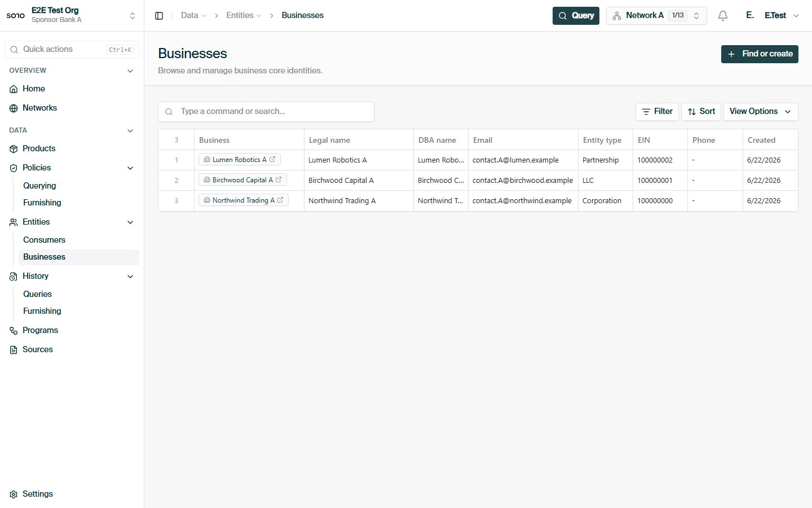This screenshot has height=508, width=812.
Task: Open the Northwind Trading A business chip
Action: coord(244,200)
